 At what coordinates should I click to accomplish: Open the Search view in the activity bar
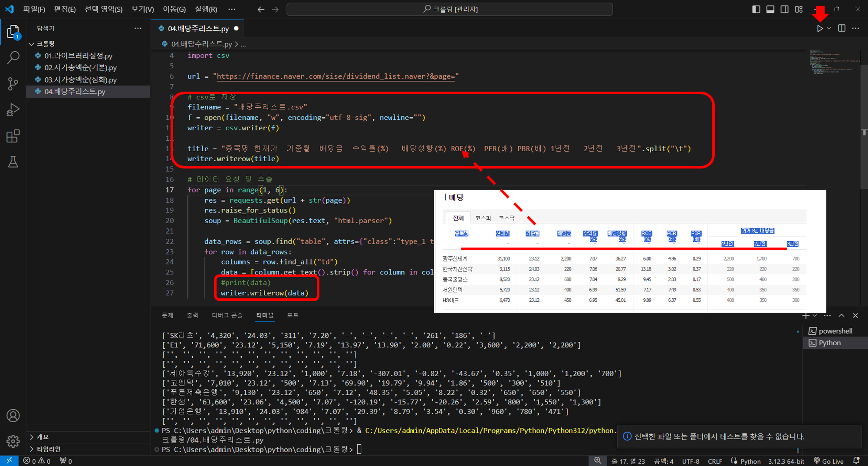click(13, 57)
